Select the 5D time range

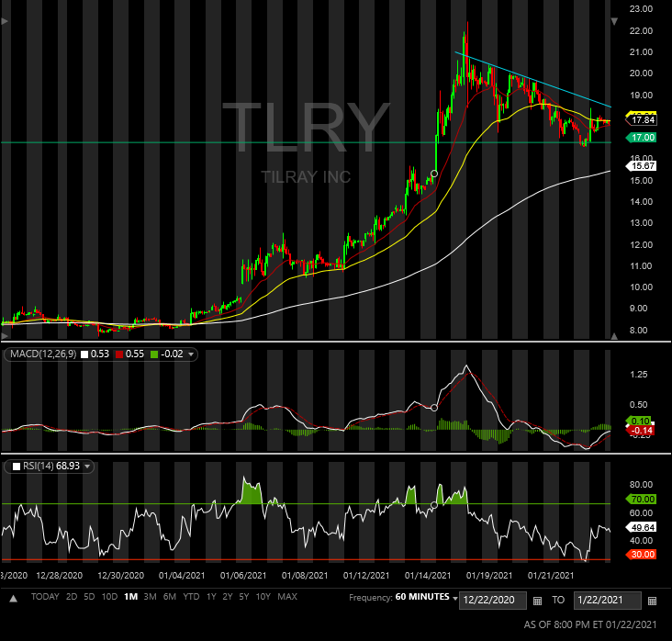pos(89,597)
